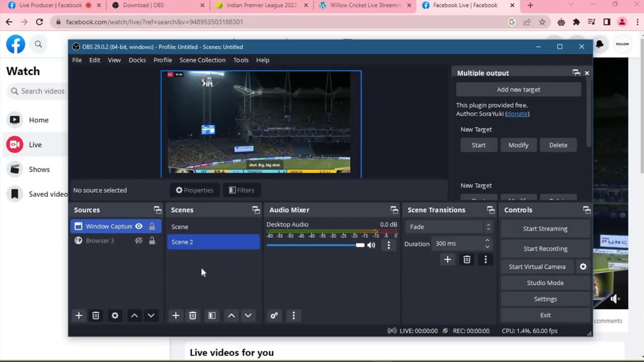The height and width of the screenshot is (362, 644).
Task: Show the hidden Browser 3 source
Action: click(x=139, y=240)
